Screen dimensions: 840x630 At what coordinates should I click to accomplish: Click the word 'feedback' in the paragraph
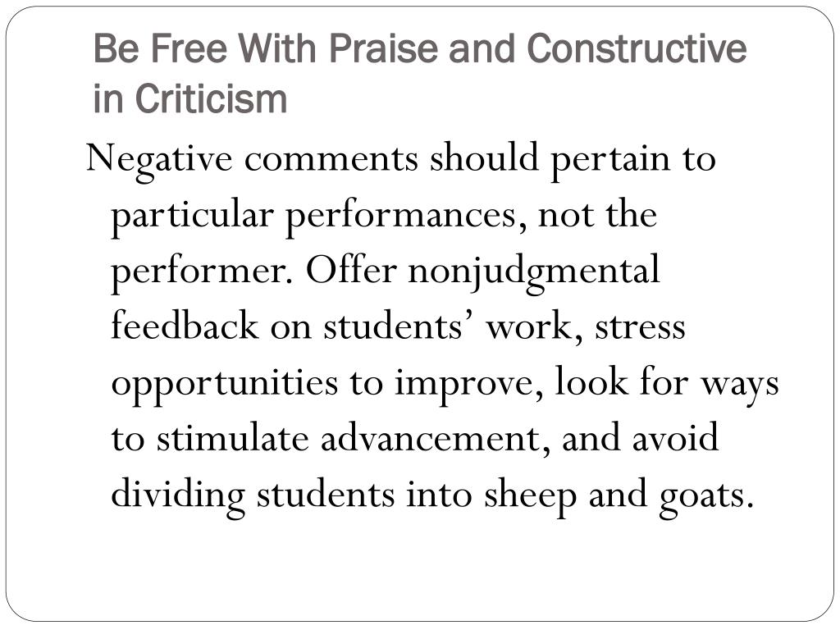(185, 325)
